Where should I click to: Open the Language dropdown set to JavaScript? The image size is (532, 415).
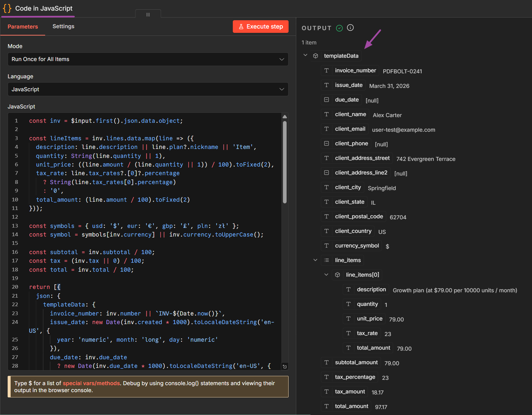point(148,89)
